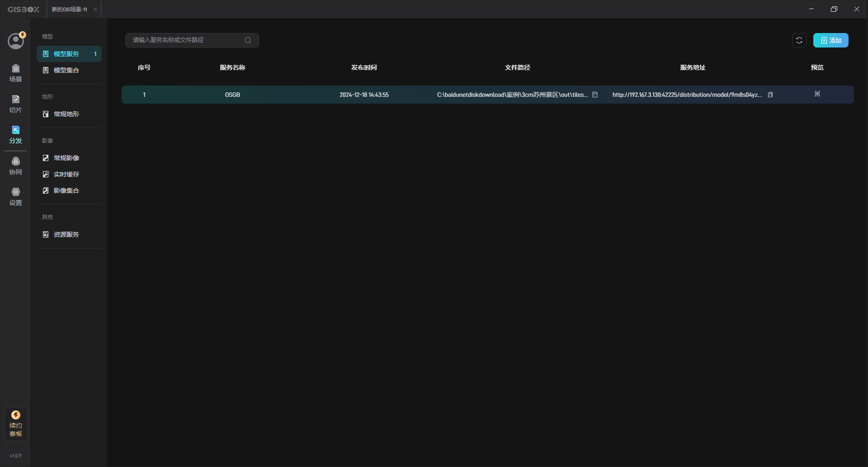Select 常规影像 imagery item
The image size is (868, 467).
point(66,158)
